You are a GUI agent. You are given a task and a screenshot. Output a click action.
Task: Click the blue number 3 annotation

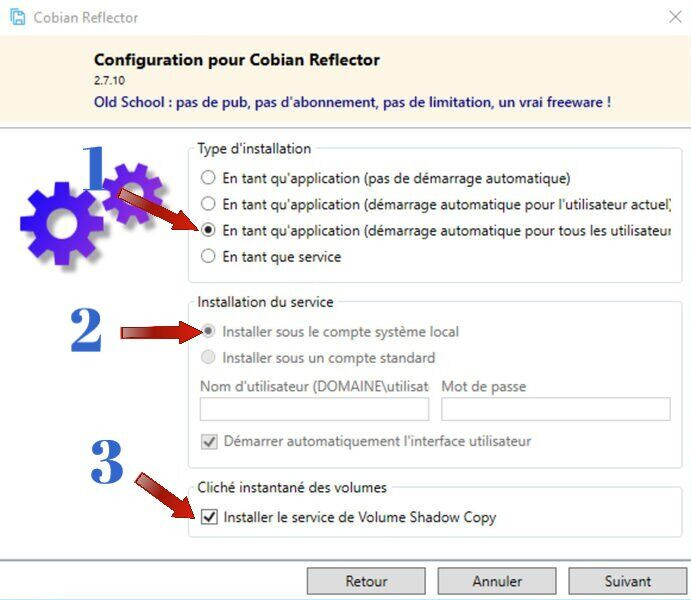click(x=107, y=462)
